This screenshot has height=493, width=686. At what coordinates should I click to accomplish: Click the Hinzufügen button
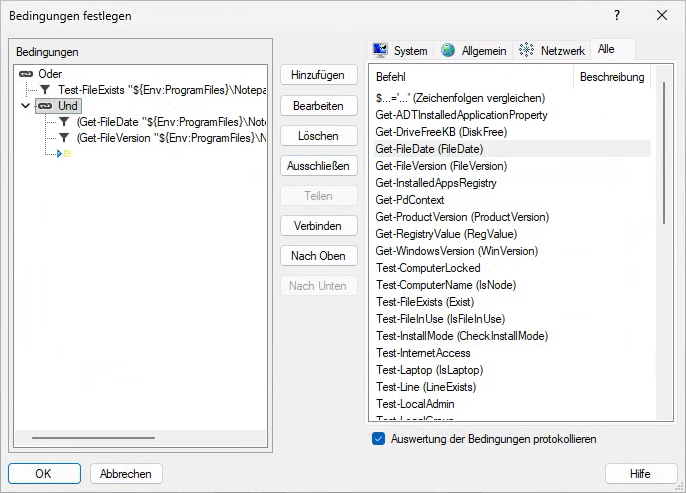coord(318,76)
